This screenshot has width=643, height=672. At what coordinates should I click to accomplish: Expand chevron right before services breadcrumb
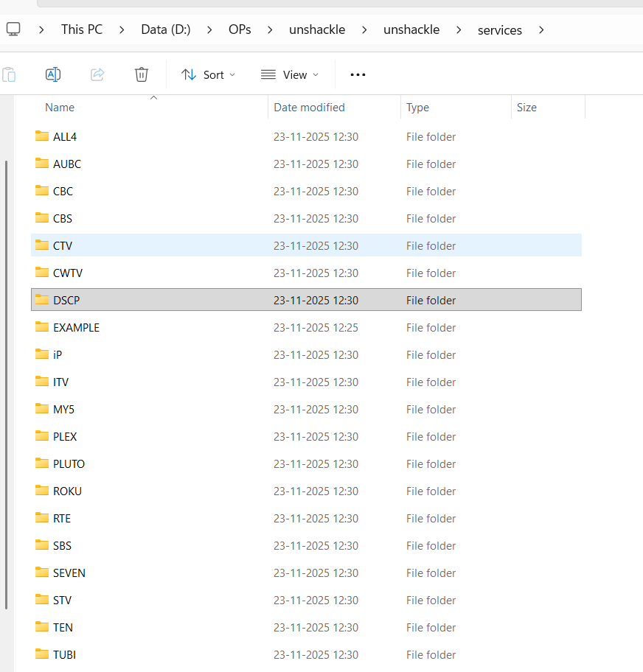pos(459,30)
